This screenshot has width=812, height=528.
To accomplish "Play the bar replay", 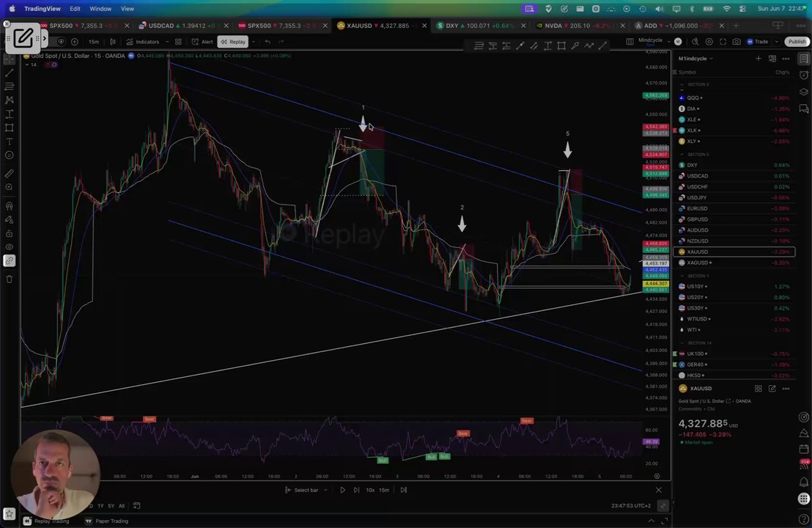I will pyautogui.click(x=342, y=490).
